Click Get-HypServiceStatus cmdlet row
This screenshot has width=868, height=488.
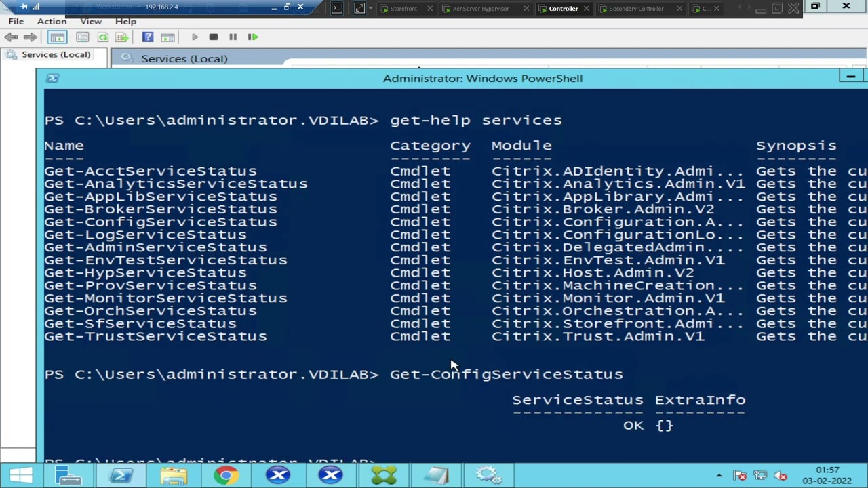pos(145,273)
